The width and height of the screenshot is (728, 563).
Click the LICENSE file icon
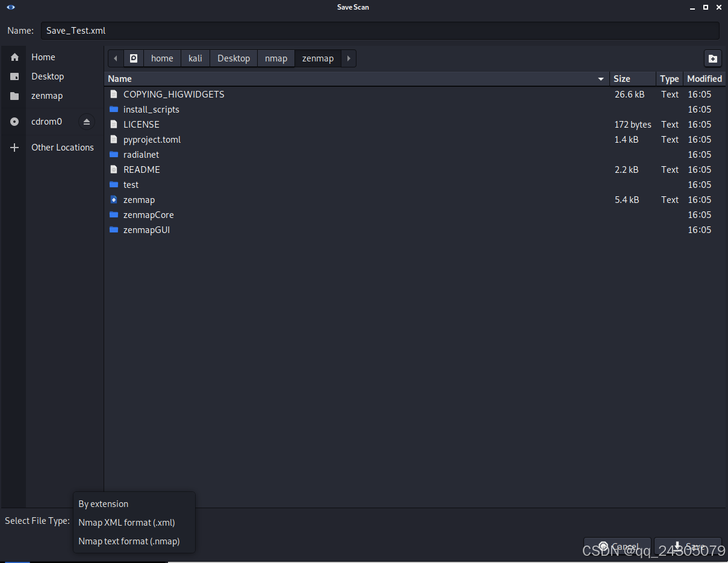(x=114, y=125)
